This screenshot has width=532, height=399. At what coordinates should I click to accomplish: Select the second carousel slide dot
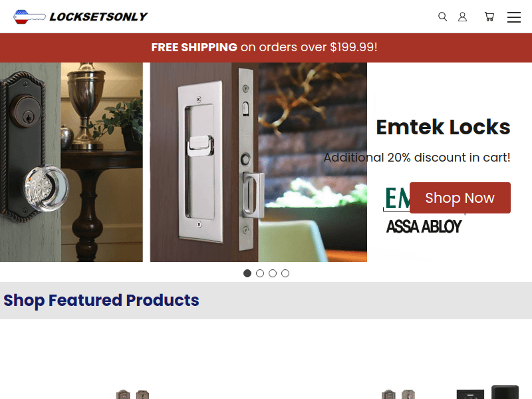(x=260, y=273)
